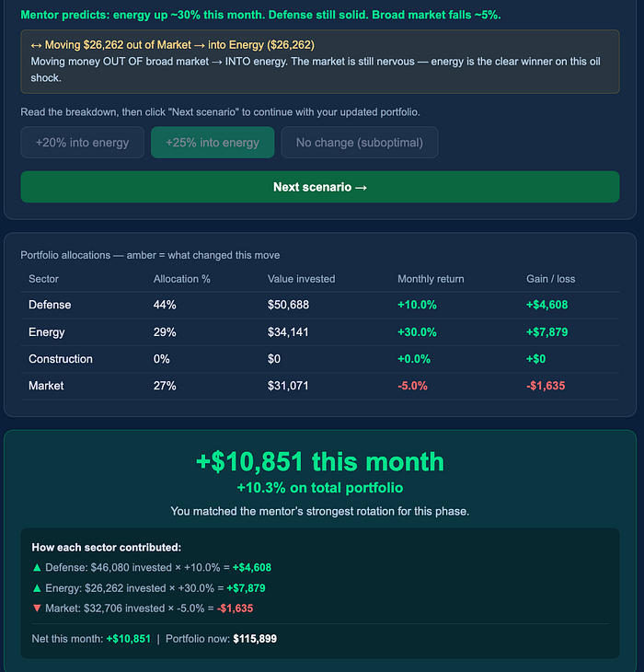Select the '+20% into energy' option
This screenshot has width=644, height=672.
[x=82, y=143]
